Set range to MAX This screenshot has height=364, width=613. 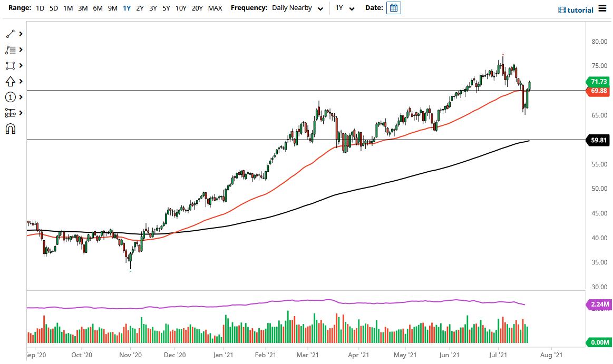tap(215, 8)
